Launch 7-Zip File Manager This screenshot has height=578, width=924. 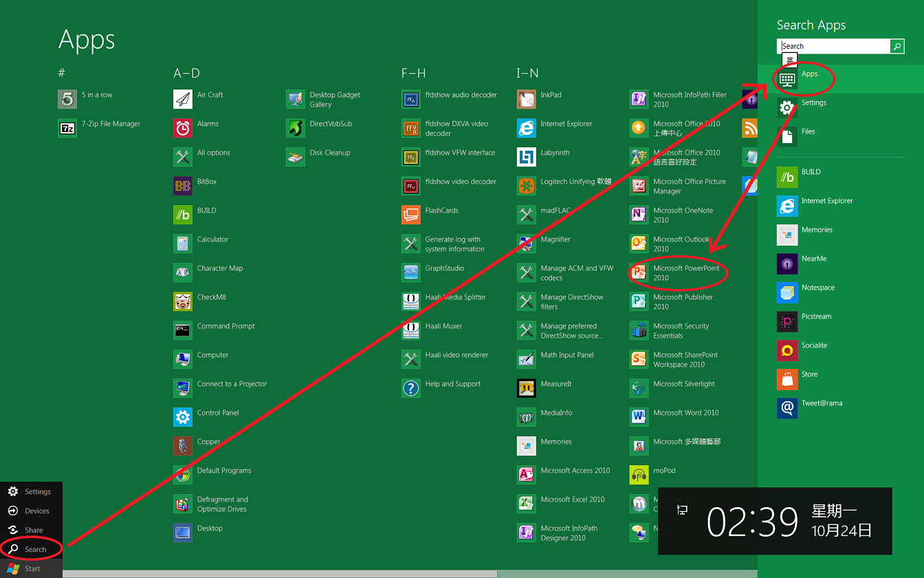pyautogui.click(x=99, y=128)
